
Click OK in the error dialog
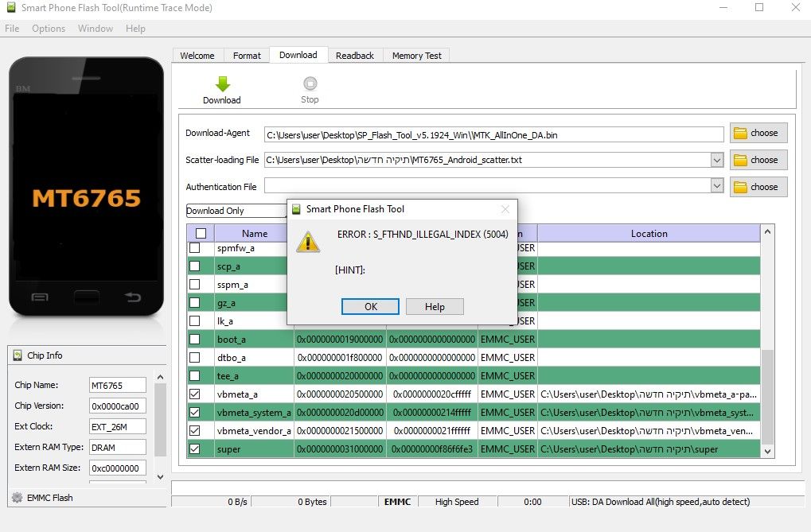371,307
